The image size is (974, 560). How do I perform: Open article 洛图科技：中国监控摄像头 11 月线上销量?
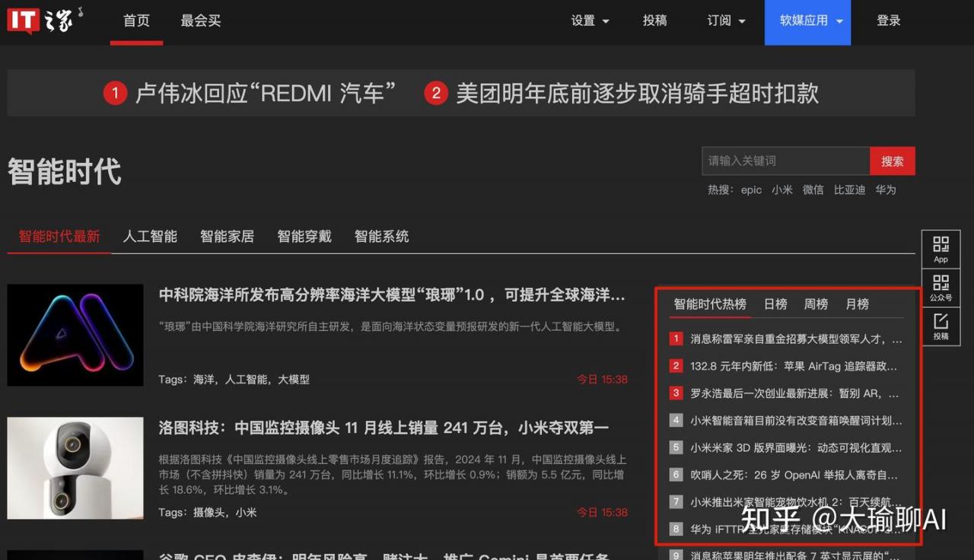click(x=384, y=428)
